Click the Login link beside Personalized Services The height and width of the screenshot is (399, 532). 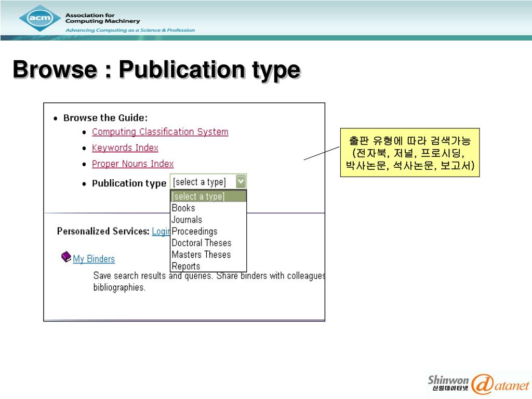pos(161,231)
